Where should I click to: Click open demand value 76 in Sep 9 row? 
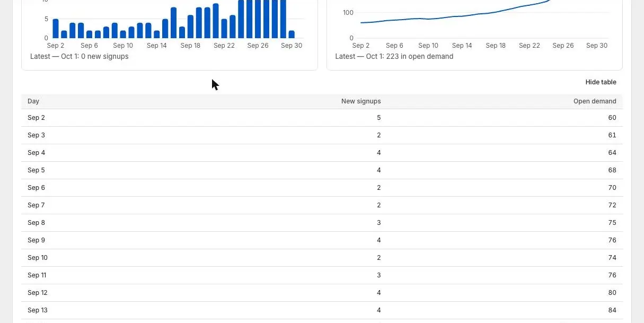[612, 240]
